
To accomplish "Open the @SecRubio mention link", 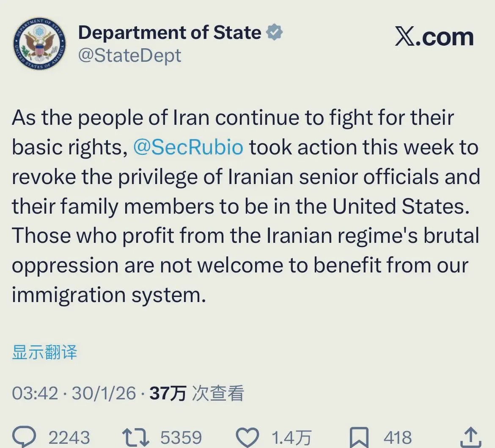I will pos(188,148).
